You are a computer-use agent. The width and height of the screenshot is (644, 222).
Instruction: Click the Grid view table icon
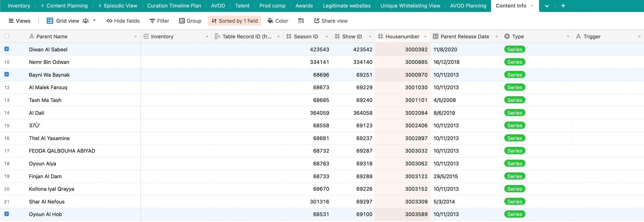tap(50, 21)
